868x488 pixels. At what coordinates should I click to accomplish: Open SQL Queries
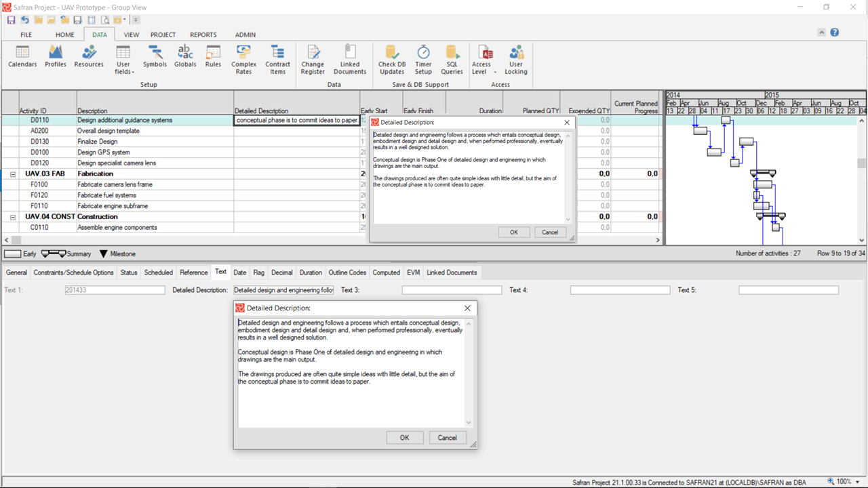tap(452, 60)
